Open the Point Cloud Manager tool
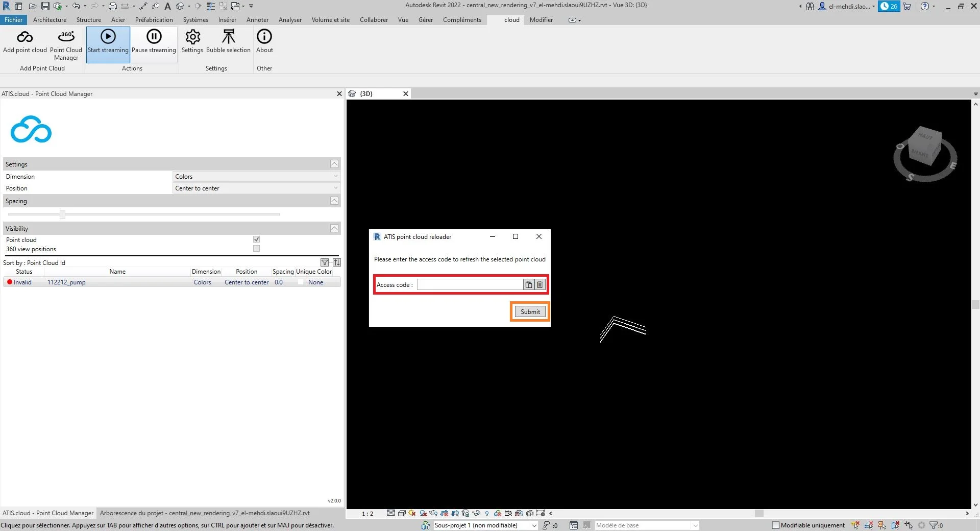The image size is (980, 531). [x=66, y=43]
